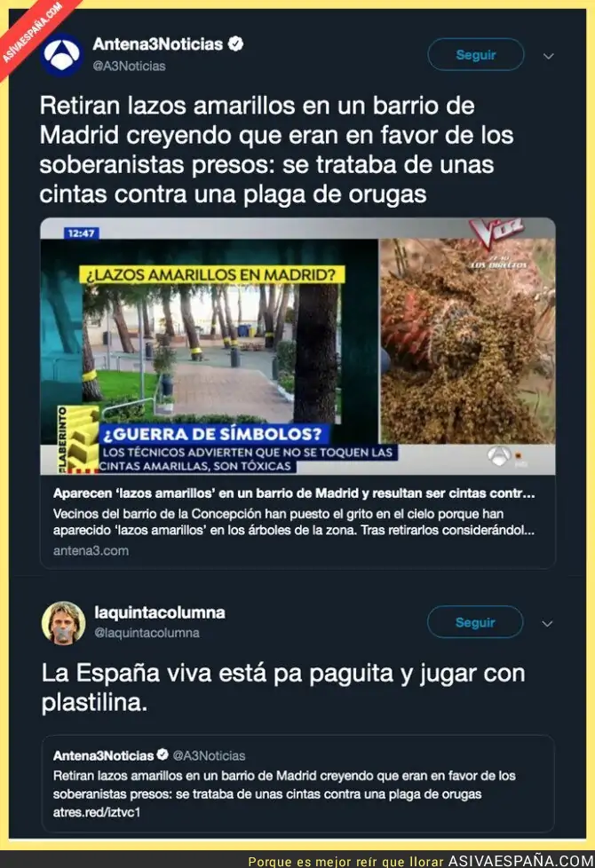The height and width of the screenshot is (868, 595).
Task: Click La Voz logo on news image
Action: pyautogui.click(x=496, y=233)
